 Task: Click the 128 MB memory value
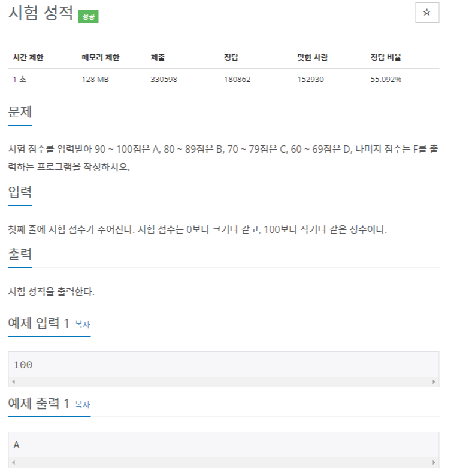point(95,79)
